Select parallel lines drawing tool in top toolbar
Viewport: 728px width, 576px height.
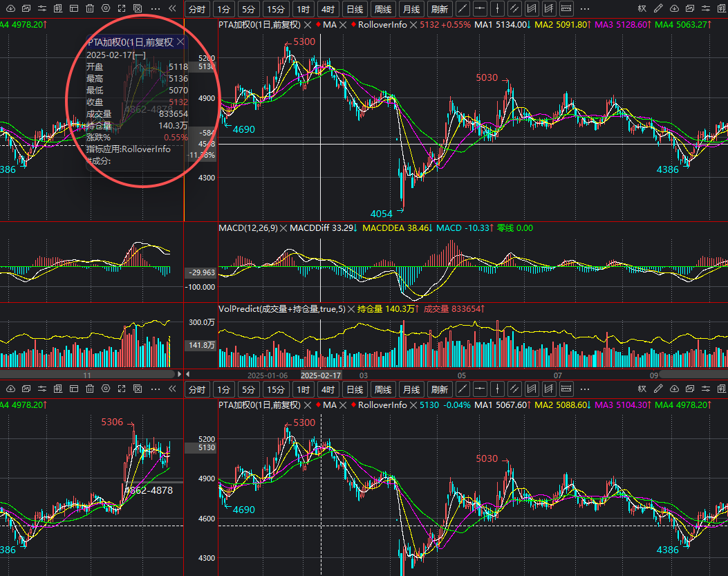pos(514,9)
